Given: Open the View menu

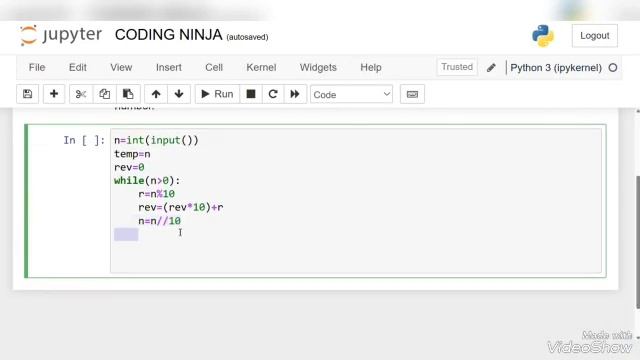Looking at the screenshot, I should (x=121, y=67).
